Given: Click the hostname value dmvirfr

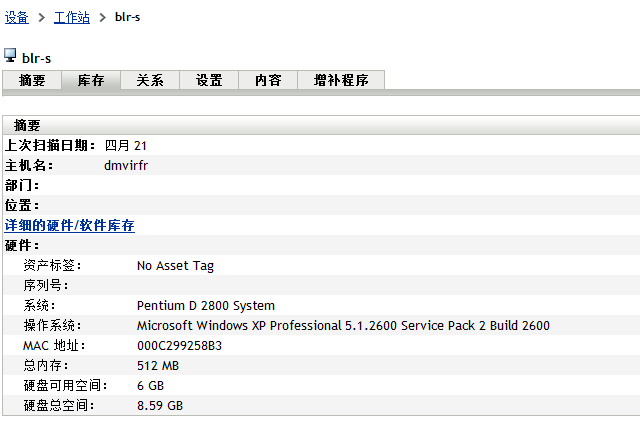Looking at the screenshot, I should click(x=126, y=166).
